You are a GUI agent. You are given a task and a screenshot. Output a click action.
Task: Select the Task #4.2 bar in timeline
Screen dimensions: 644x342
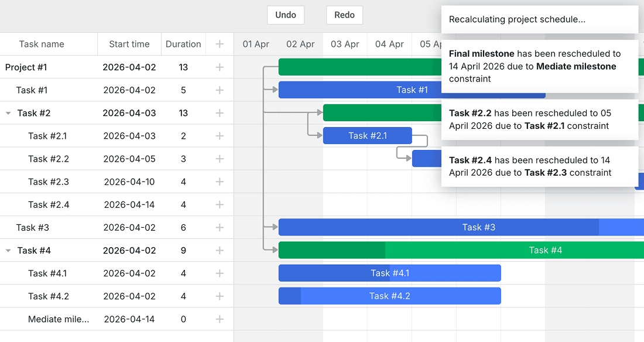click(x=390, y=296)
